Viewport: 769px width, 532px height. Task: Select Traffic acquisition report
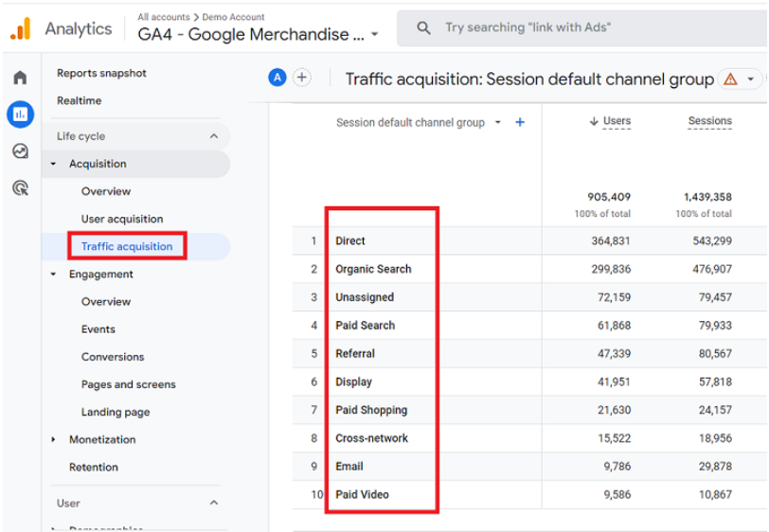pyautogui.click(x=127, y=246)
